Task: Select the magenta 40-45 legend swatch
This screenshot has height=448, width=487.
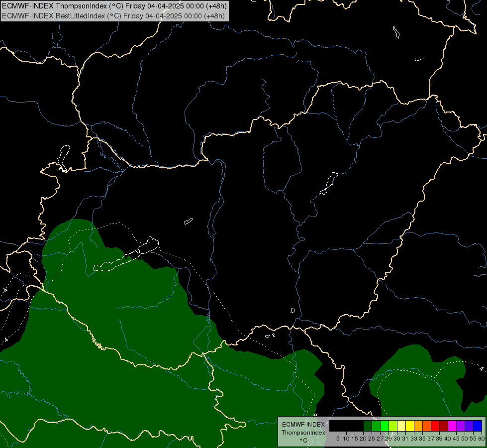Action: [x=452, y=426]
